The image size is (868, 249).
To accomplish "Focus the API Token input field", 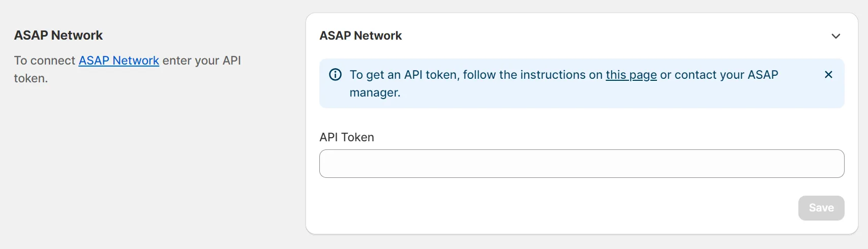I will click(x=581, y=164).
